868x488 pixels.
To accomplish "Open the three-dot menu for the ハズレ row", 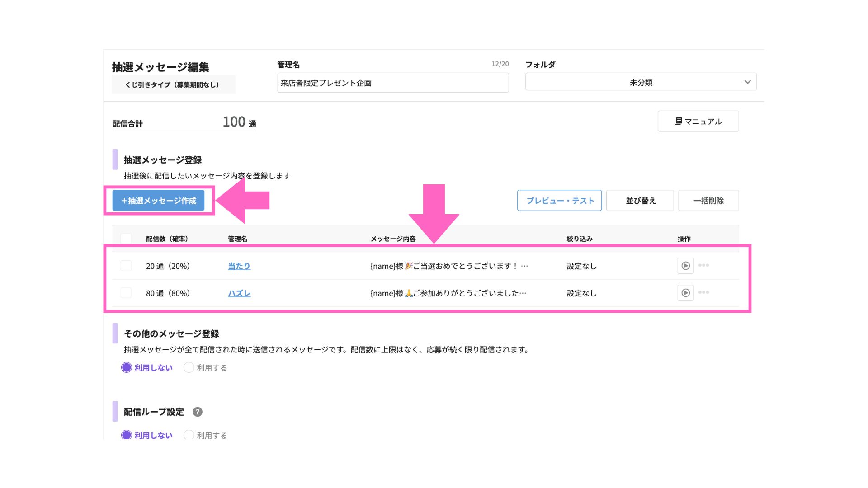I will click(703, 292).
